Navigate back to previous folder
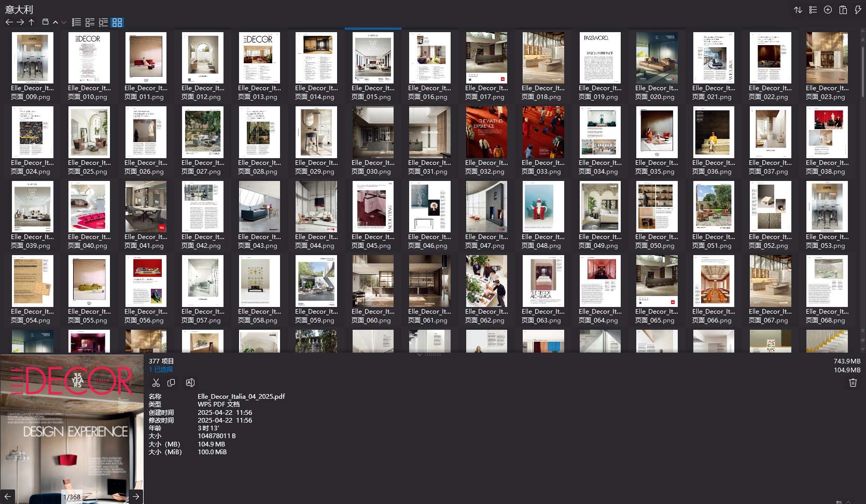Screen dimensions: 866x504 (9, 22)
